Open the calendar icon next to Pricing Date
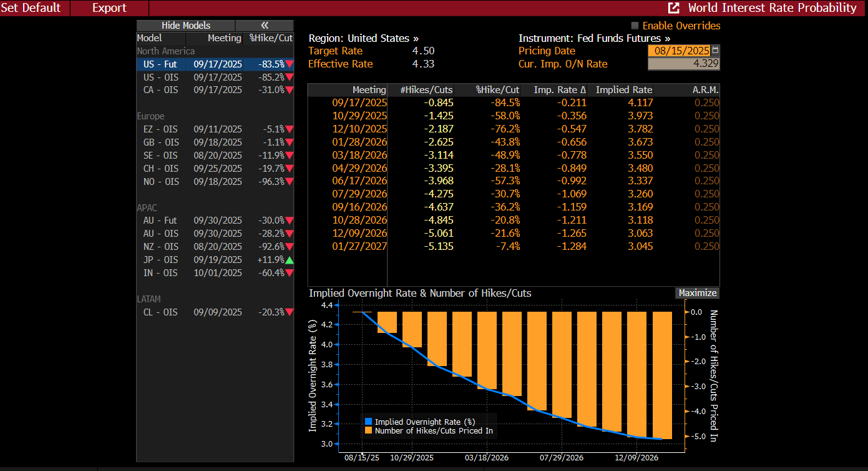868x471 pixels. pyautogui.click(x=715, y=51)
